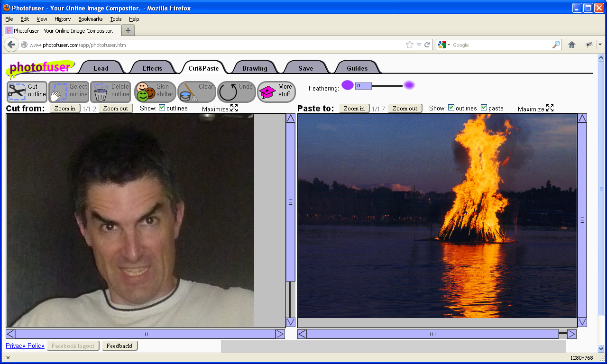The height and width of the screenshot is (364, 607).
Task: Select the Cut&Paste tab
Action: click(x=203, y=68)
